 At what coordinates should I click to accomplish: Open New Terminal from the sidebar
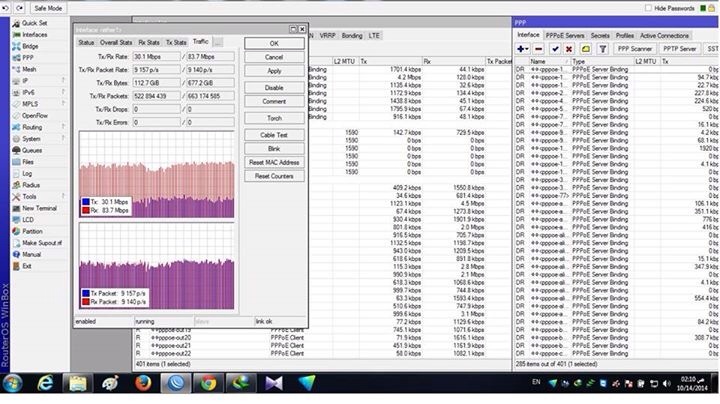pyautogui.click(x=35, y=208)
